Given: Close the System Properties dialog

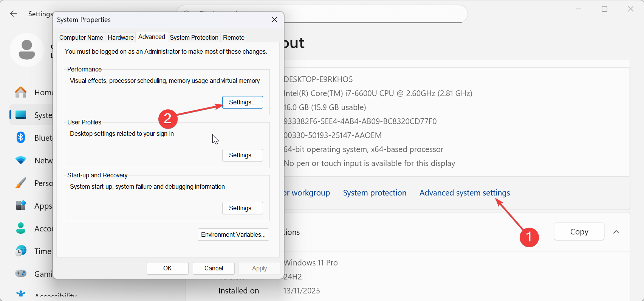Looking at the screenshot, I should [275, 20].
